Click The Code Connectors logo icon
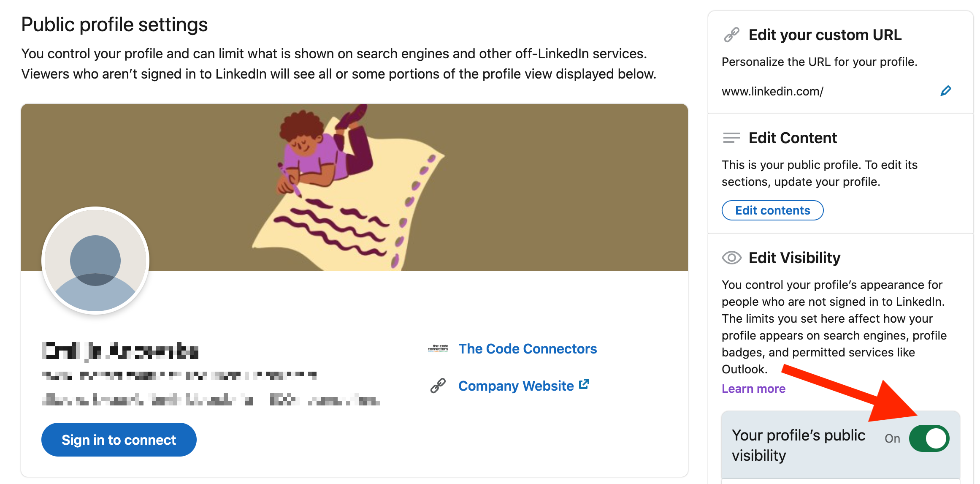Screen dimensions: 980x484 [x=440, y=348]
